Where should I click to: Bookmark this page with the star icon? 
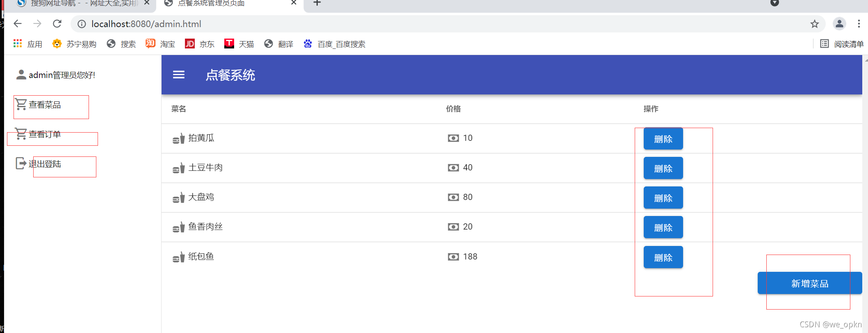[815, 24]
